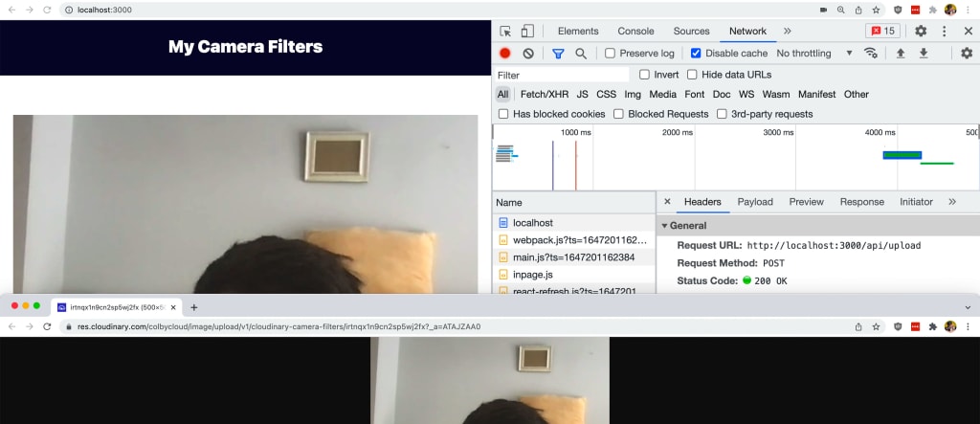Screen dimensions: 980x424
Task: Click red extension icon in localhost window
Action: (x=915, y=10)
